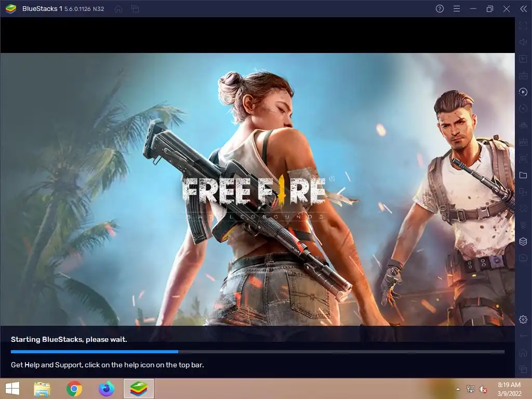532x399 pixels.
Task: Open the Help and Support icon in the title bar
Action: pos(440,9)
